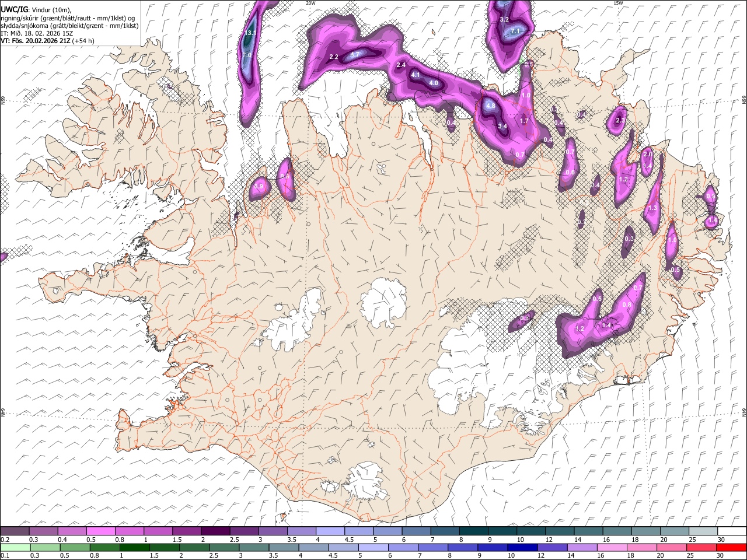This screenshot has height=560, width=747.
Task: Click the 13.1 precipitation value on the map
Action: coord(251,33)
